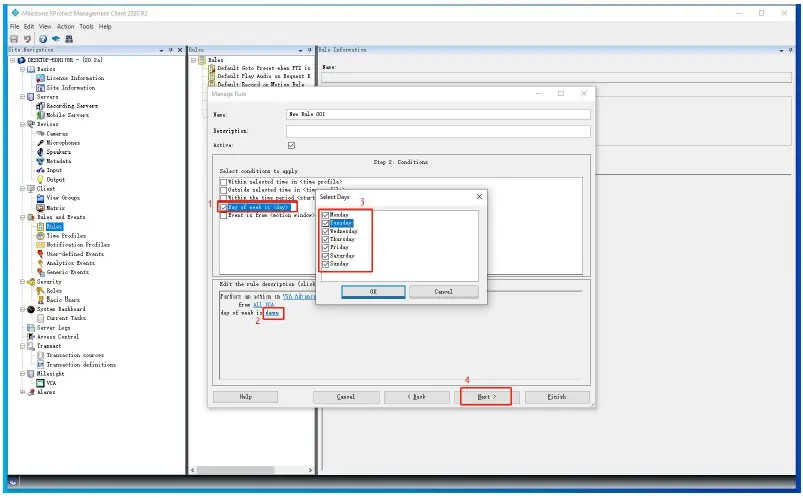Image resolution: width=803 pixels, height=498 pixels.
Task: Click the Save toolbar icon
Action: coord(14,39)
